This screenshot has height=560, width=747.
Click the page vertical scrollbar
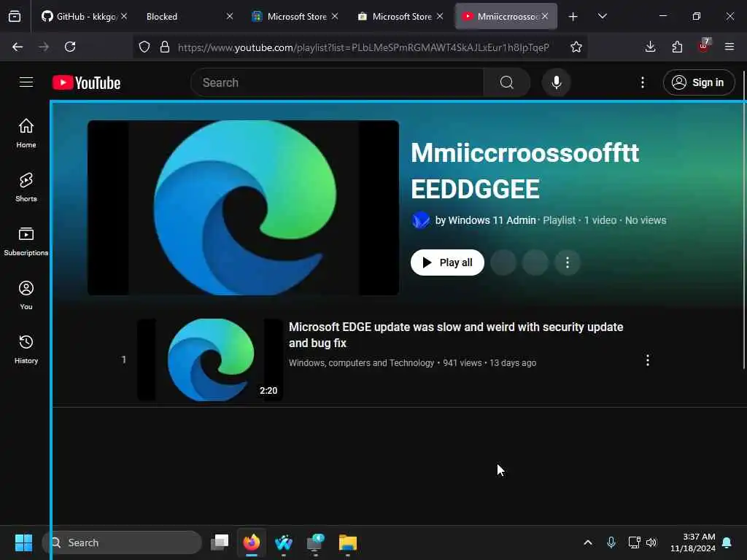[743, 219]
